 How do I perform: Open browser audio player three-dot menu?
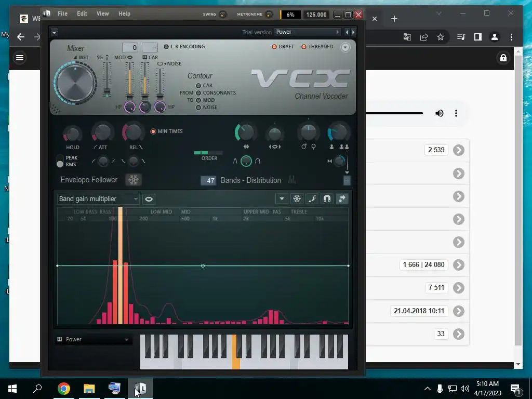click(456, 113)
